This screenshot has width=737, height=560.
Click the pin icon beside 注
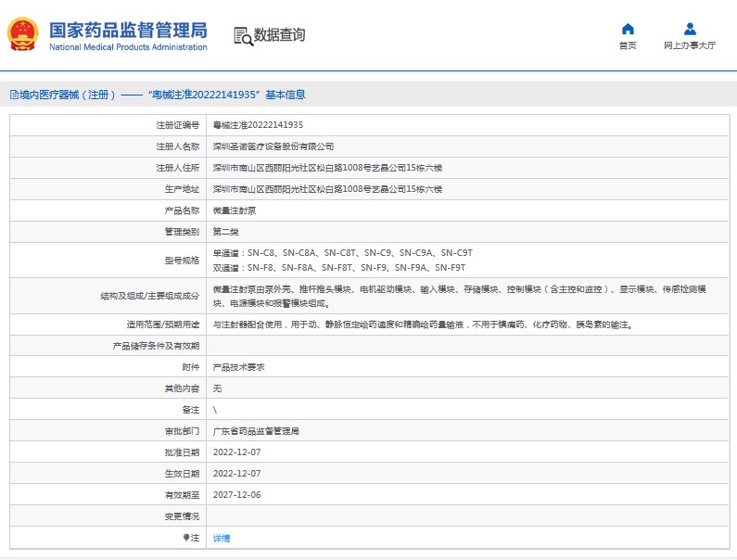click(185, 538)
